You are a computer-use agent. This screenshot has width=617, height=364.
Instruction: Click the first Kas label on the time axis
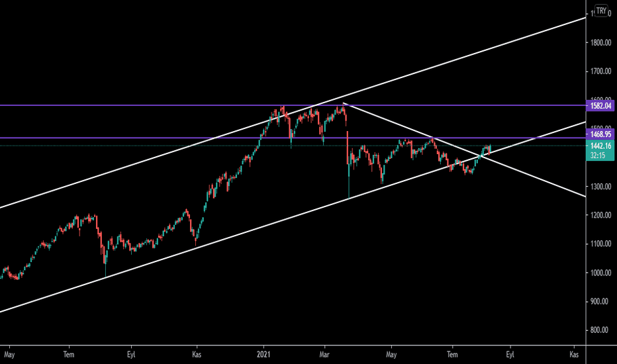[x=197, y=355]
